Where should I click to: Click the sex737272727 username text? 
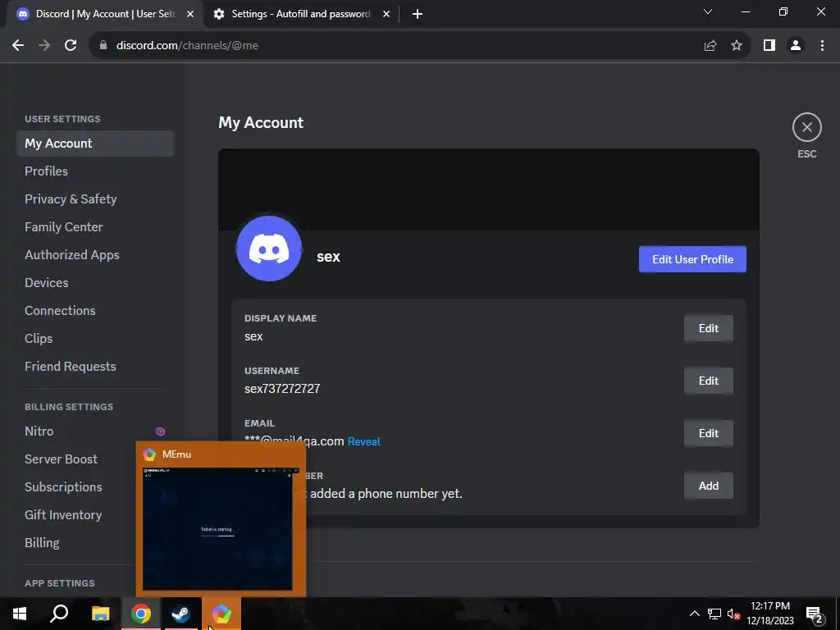tap(282, 389)
